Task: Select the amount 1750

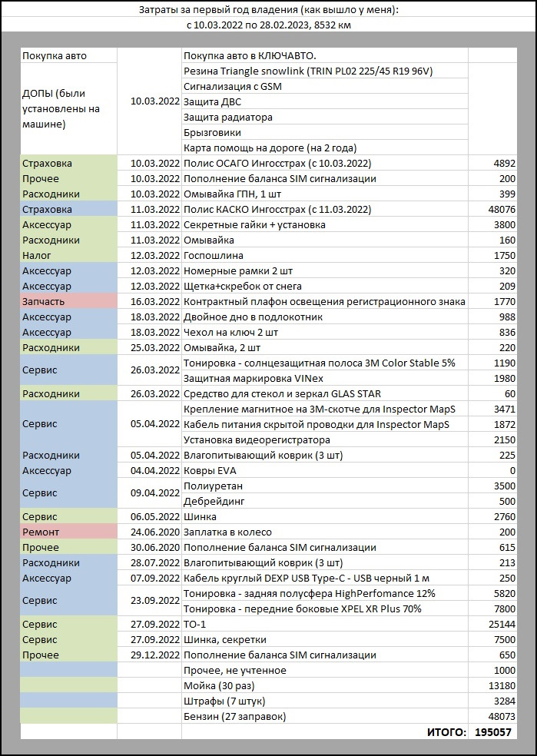Action: pyautogui.click(x=504, y=256)
